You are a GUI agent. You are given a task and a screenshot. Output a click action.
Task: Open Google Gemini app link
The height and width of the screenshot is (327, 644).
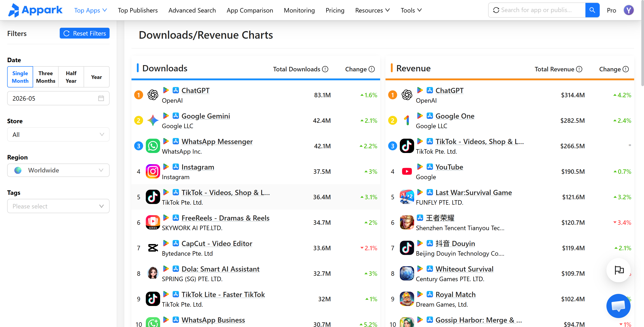click(205, 116)
